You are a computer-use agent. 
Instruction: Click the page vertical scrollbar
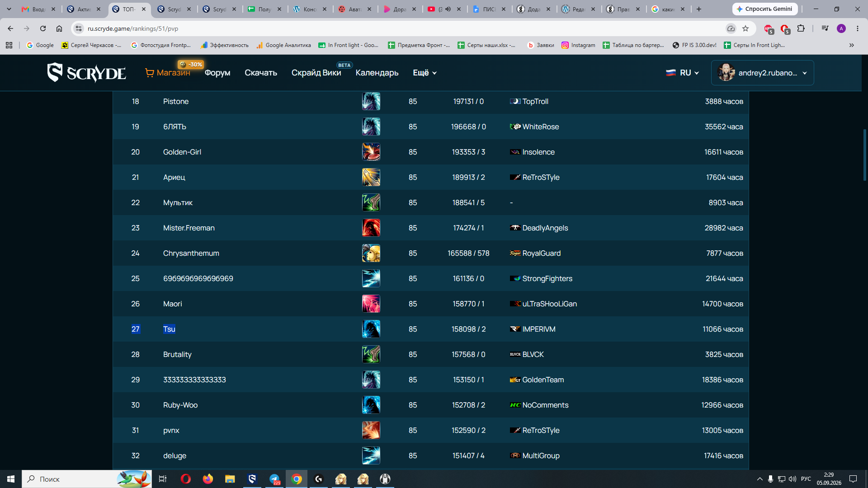point(865,155)
